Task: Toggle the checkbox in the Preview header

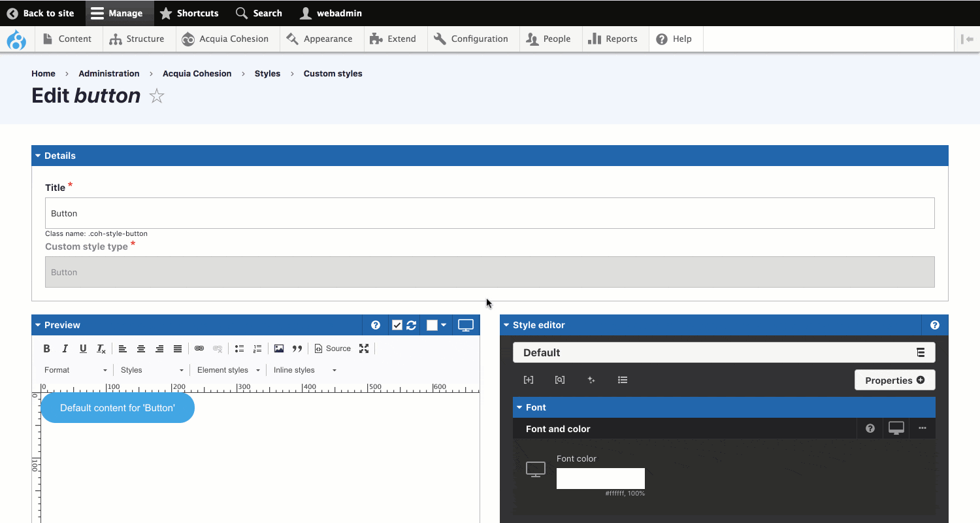Action: [x=397, y=325]
